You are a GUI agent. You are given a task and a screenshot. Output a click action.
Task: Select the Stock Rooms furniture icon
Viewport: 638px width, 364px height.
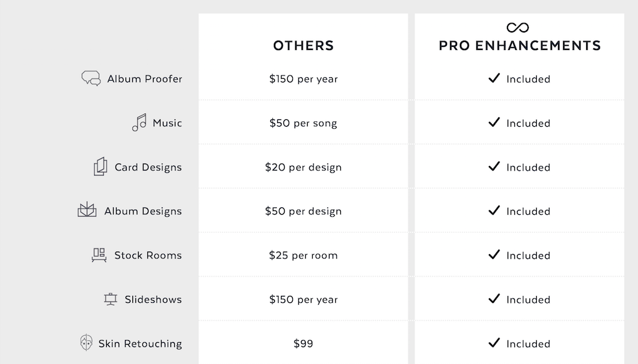click(99, 255)
